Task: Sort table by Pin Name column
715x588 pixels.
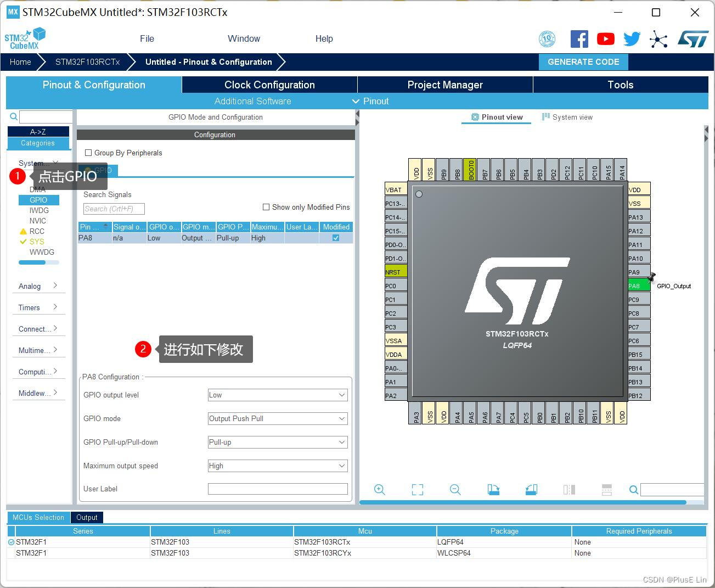Action: (x=94, y=227)
